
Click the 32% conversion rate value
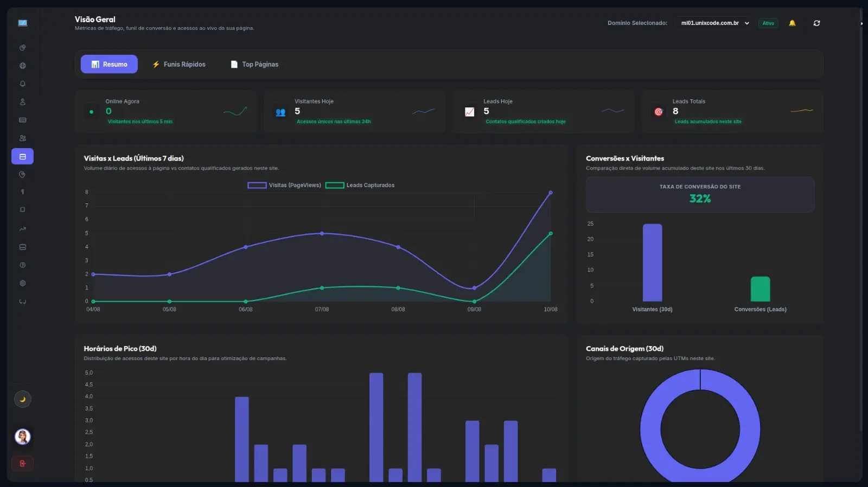pos(700,198)
